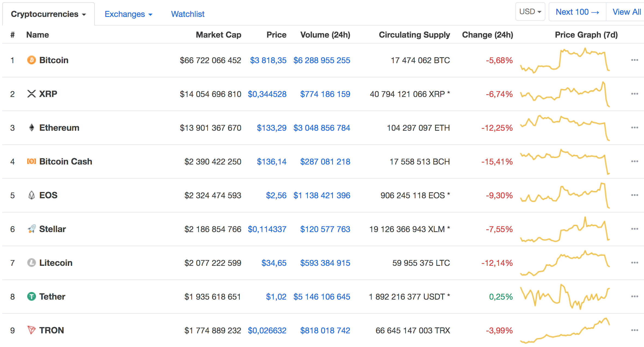Click Bitcoin Cash change -15,41%
This screenshot has width=644, height=347.
click(497, 162)
